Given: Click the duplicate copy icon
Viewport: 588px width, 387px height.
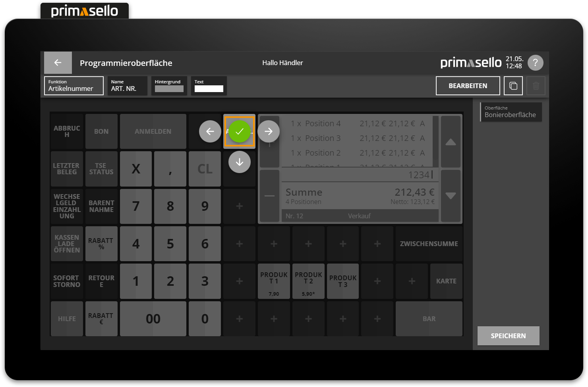Looking at the screenshot, I should [x=513, y=86].
